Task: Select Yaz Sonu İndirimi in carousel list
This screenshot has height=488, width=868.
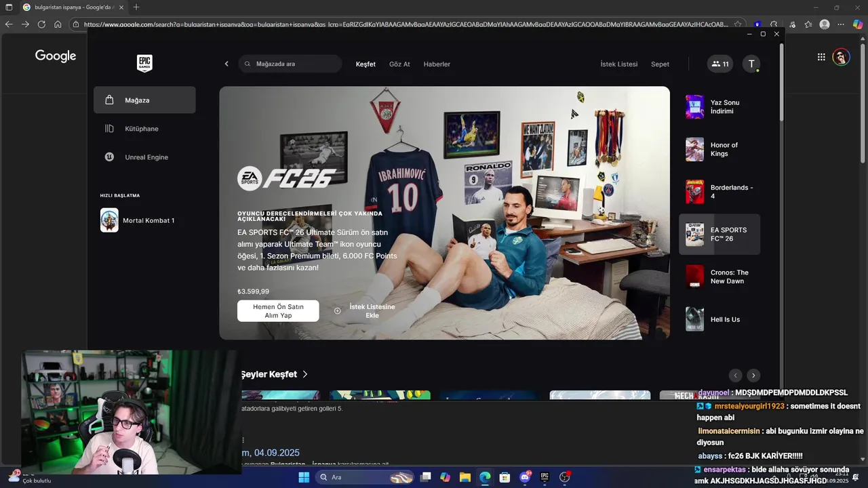Action: pos(719,107)
